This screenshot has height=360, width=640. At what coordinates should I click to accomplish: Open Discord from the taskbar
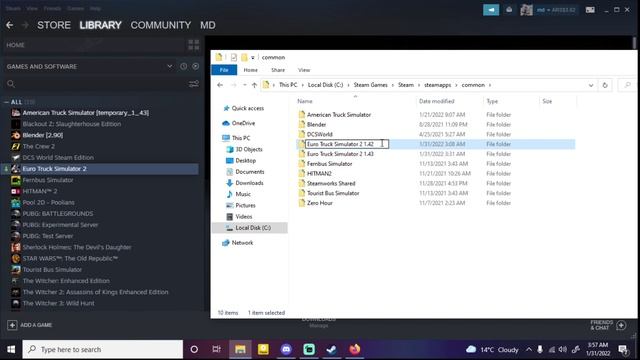coord(286,349)
